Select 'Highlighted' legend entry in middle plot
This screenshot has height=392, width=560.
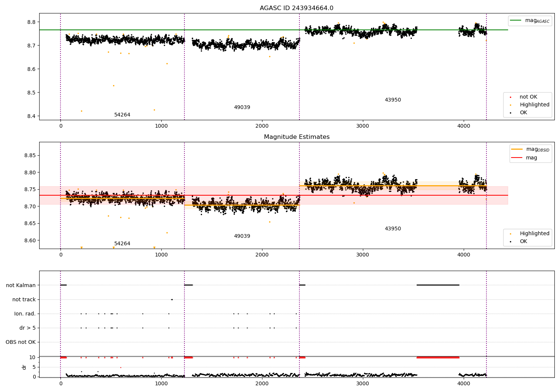530,234
